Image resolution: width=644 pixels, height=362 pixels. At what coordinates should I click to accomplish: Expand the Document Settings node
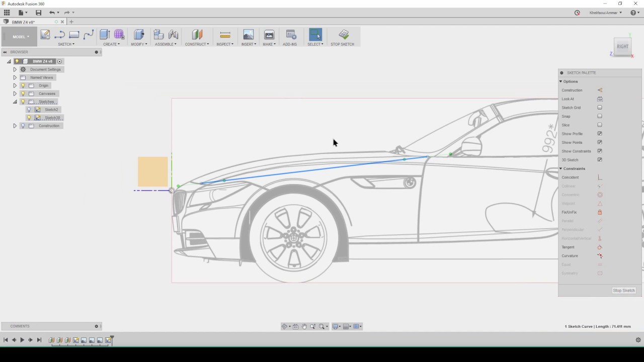(x=15, y=69)
